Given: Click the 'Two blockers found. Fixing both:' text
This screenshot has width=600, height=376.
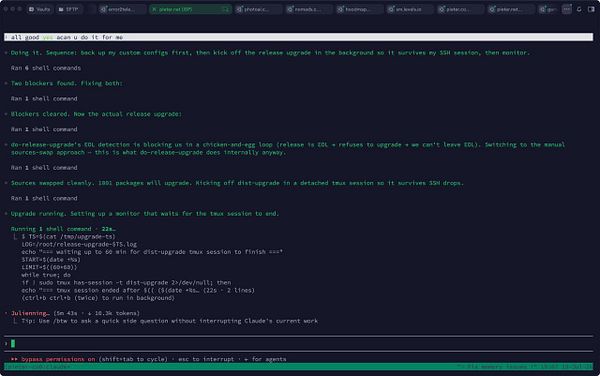Looking at the screenshot, I should coord(67,83).
